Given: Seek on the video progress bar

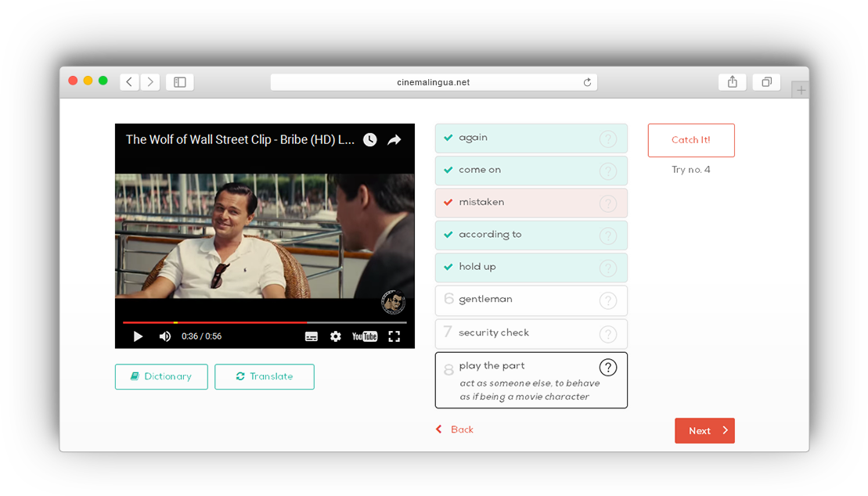Looking at the screenshot, I should 265,322.
